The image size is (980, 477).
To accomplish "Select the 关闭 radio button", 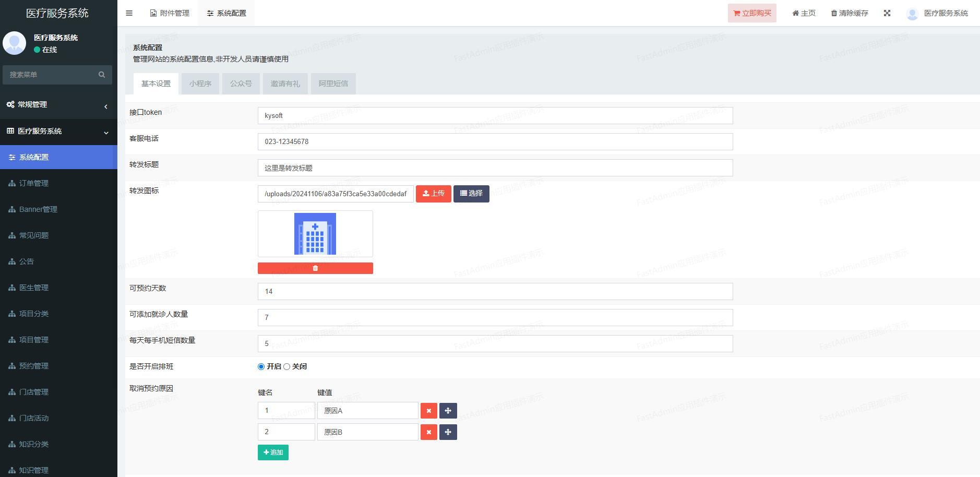I will (x=287, y=367).
